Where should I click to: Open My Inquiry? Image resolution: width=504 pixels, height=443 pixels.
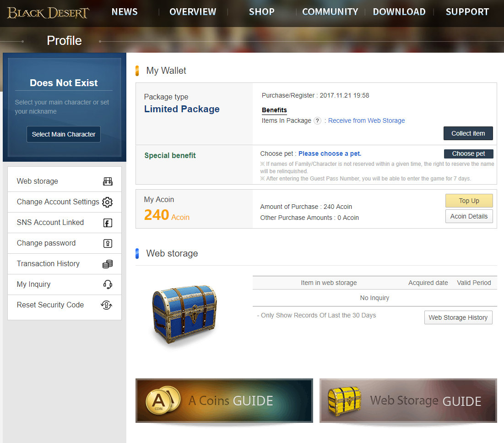[65, 284]
